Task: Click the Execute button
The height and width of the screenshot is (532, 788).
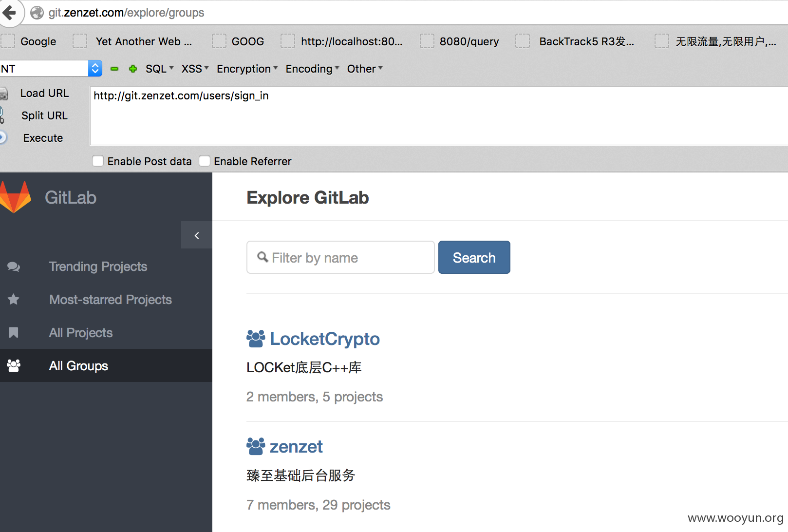Action: (x=43, y=138)
